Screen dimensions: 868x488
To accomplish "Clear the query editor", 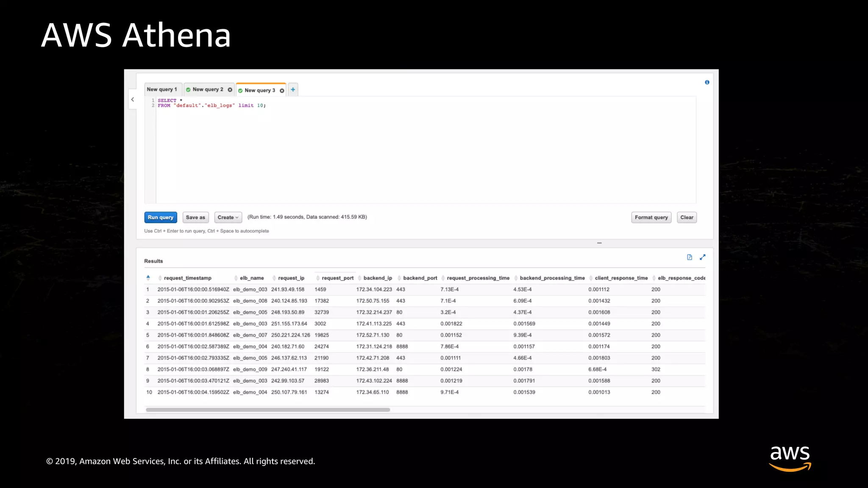I will pos(687,217).
